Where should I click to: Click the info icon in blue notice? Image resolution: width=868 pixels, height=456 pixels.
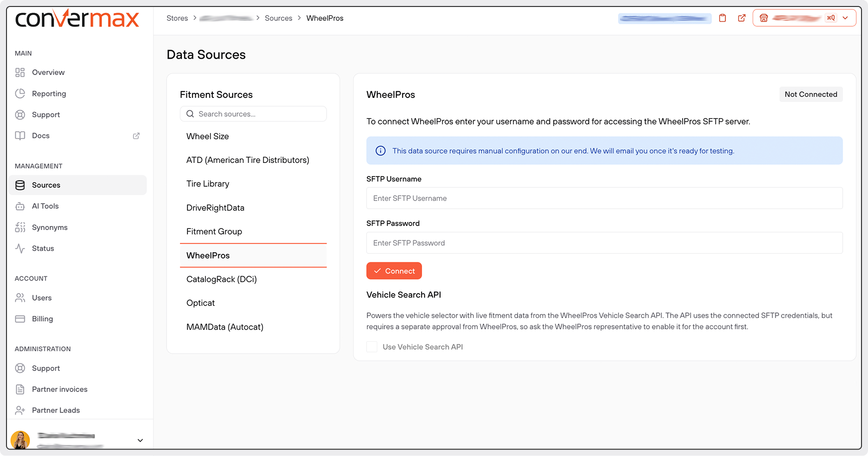380,151
